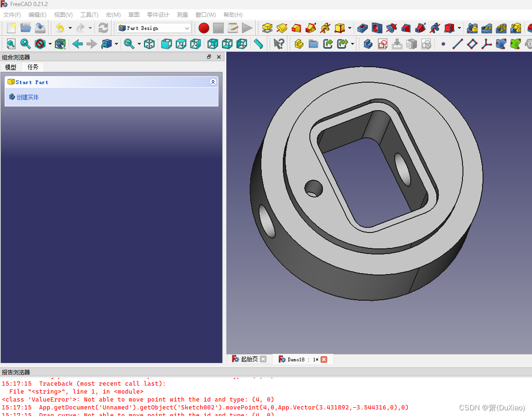Activate What's This help cursor
Viewport: 532px width, 416px height.
[x=279, y=44]
